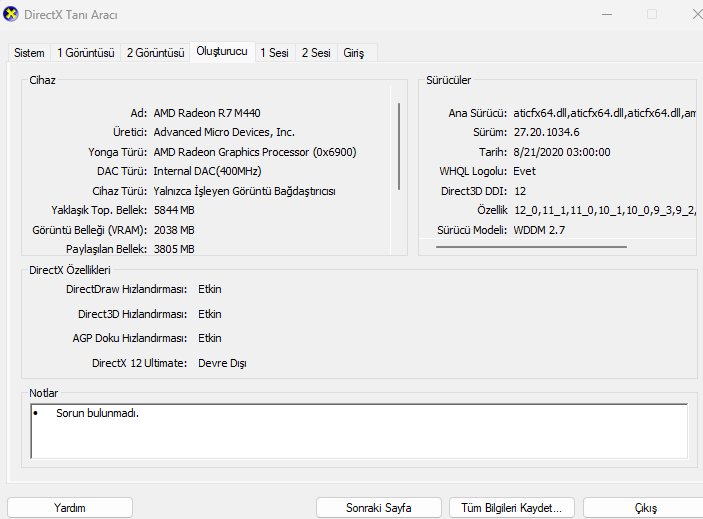Screen dimensions: 703x519
Task: Click the Sürücü Modeli label
Action: pos(472,230)
